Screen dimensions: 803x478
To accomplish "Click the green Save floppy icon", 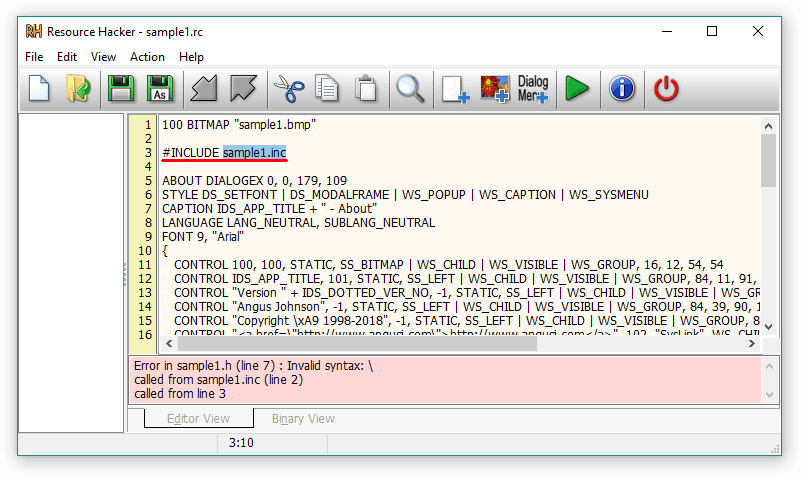I will pos(121,89).
